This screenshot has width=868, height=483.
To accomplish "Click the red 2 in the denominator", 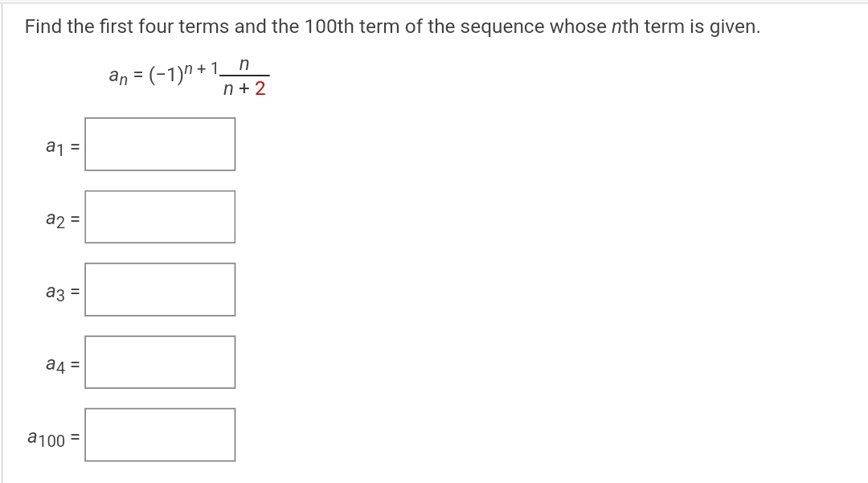I will point(260,88).
